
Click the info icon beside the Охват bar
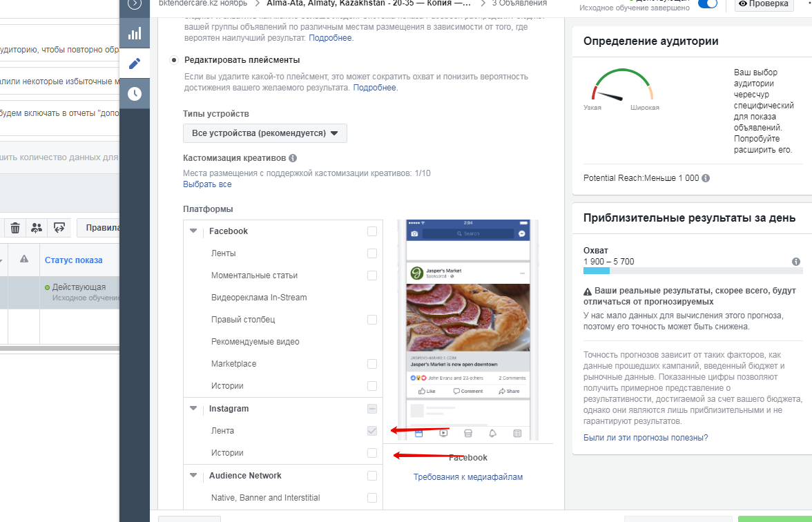tap(796, 262)
